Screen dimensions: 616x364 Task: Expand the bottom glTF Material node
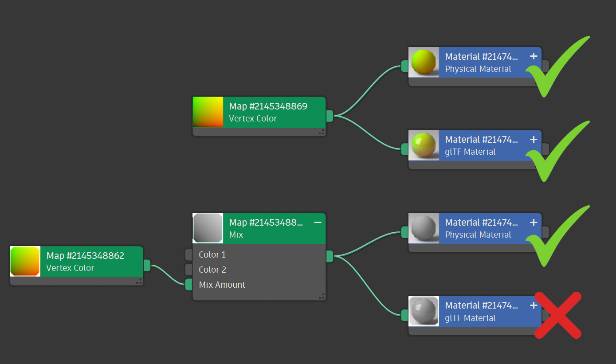point(534,305)
